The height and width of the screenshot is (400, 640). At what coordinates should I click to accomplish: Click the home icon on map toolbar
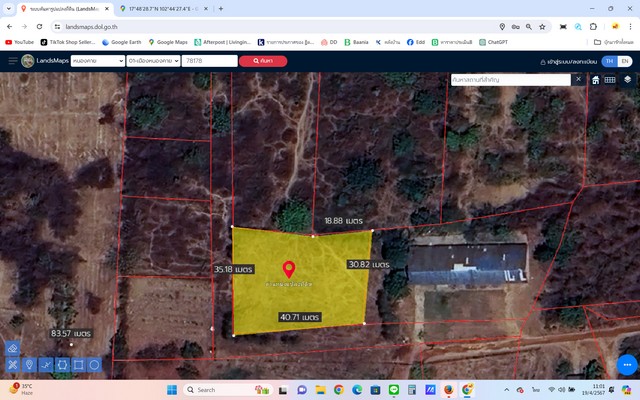click(596, 79)
